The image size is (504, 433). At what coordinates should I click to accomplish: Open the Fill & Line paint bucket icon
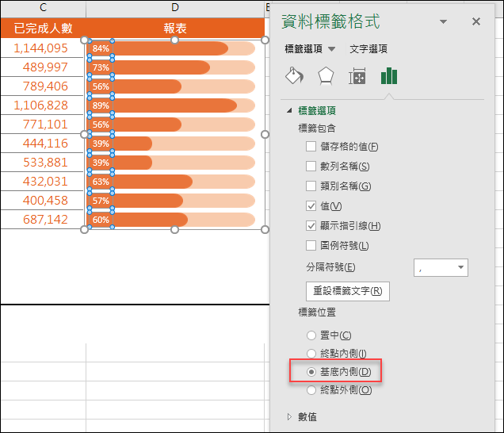pyautogui.click(x=294, y=76)
